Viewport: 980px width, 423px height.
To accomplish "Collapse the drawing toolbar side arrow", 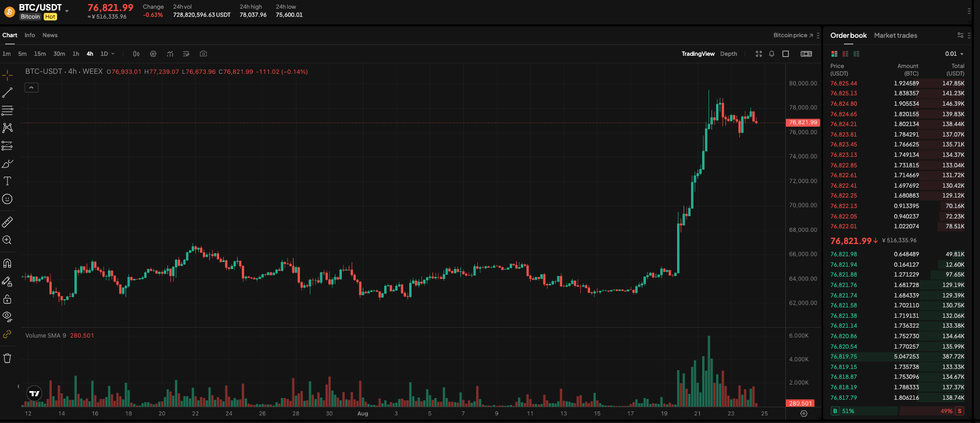I will [x=18, y=386].
